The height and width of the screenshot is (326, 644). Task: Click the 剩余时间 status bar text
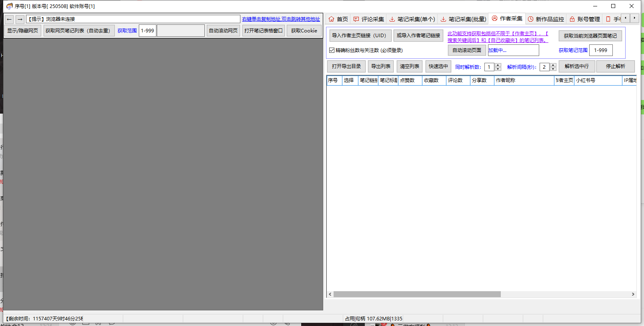click(x=44, y=319)
